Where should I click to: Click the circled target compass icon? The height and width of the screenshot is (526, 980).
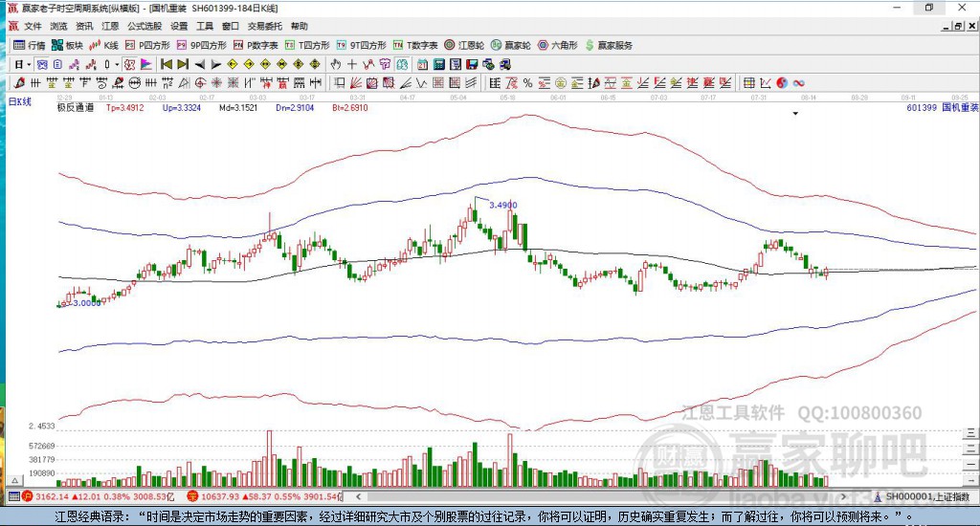tap(200, 82)
